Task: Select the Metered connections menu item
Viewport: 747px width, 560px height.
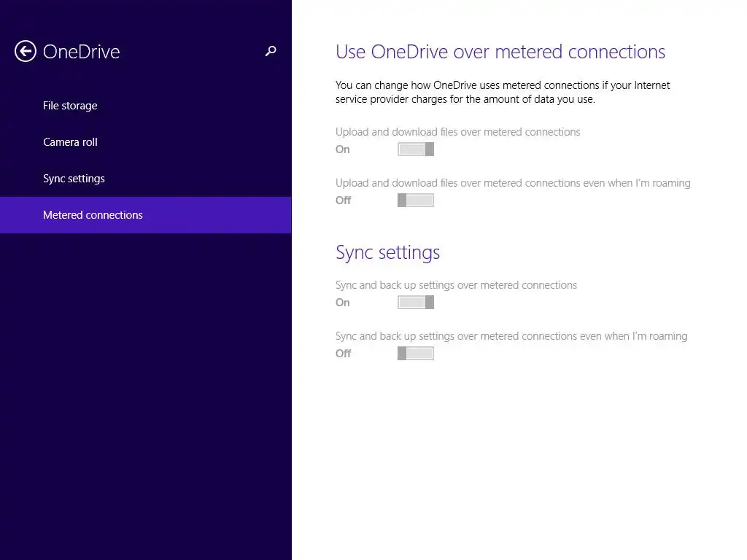Action: (x=146, y=215)
